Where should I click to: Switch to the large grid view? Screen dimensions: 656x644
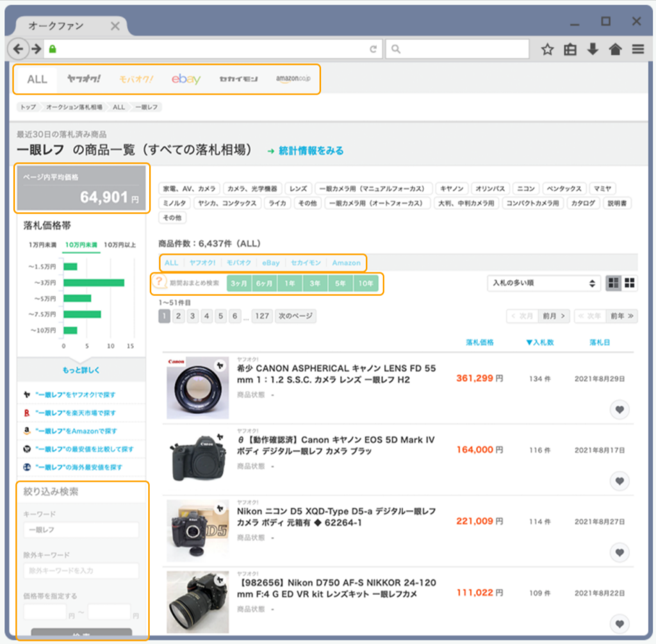tap(614, 283)
